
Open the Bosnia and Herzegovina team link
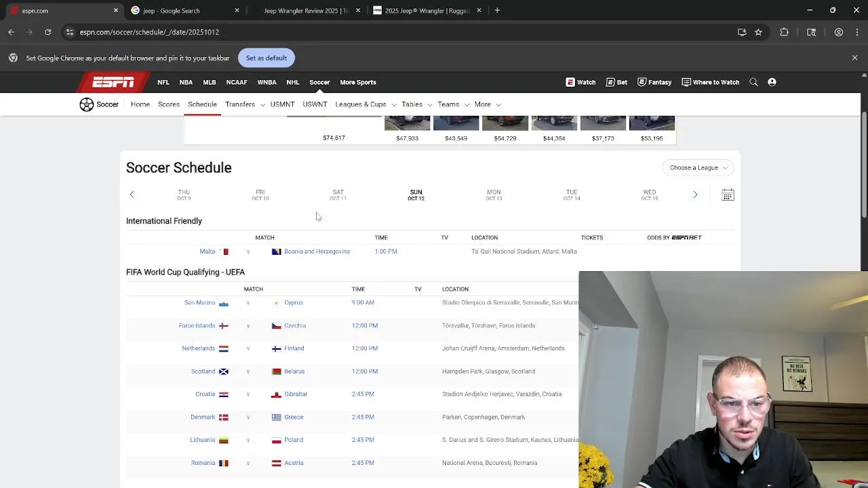[x=317, y=251]
